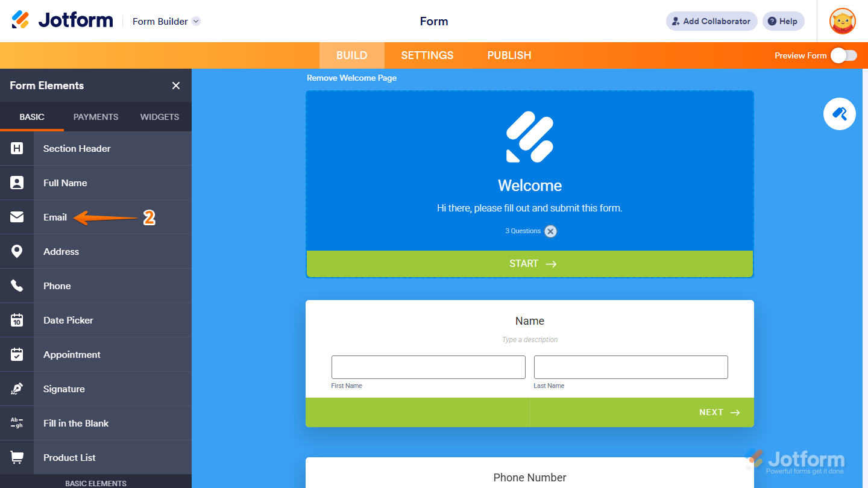Open the PUBLISH section
Viewport: 868px width, 488px height.
click(x=509, y=55)
